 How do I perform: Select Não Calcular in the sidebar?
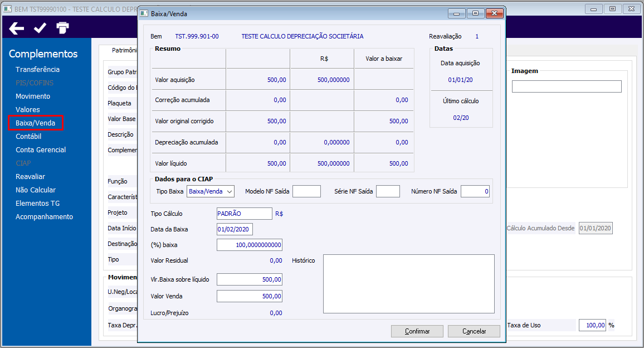[x=35, y=190]
